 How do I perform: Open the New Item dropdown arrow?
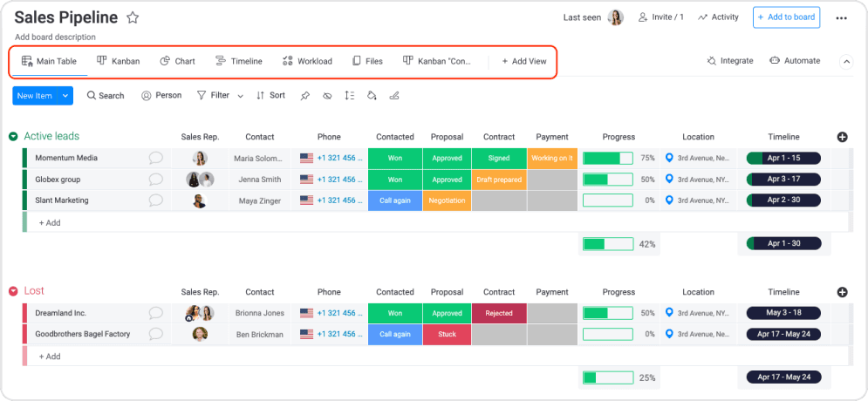pyautogui.click(x=66, y=96)
